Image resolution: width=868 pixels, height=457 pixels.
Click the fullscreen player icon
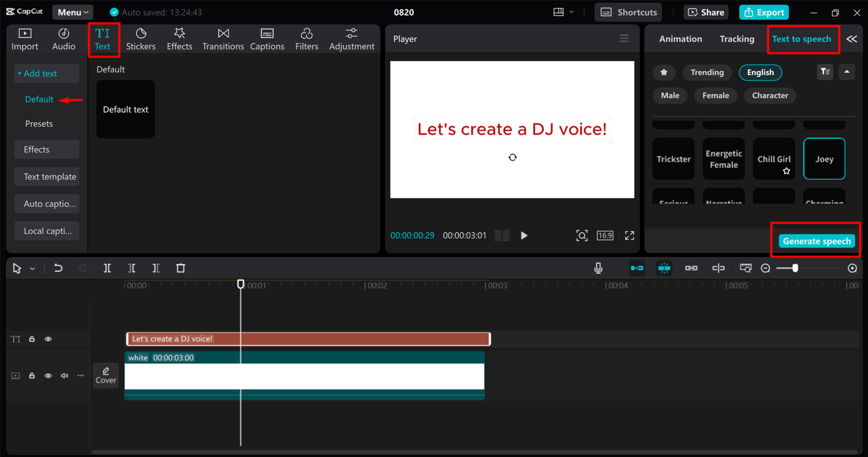629,235
